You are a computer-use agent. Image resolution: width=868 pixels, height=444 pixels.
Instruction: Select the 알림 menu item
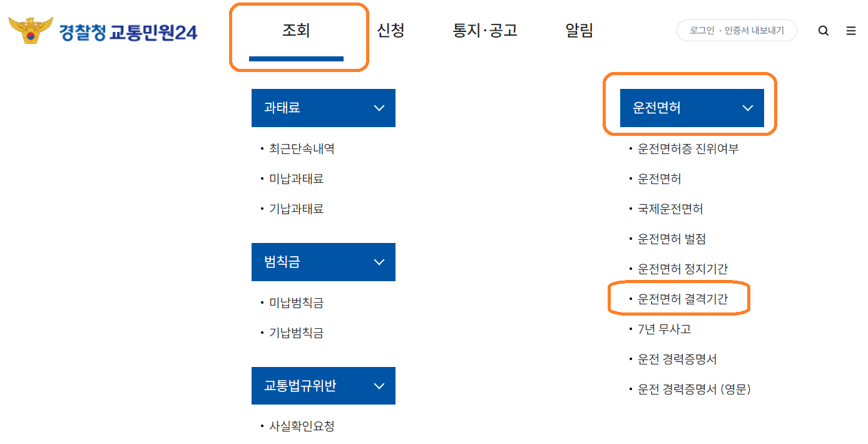[578, 30]
